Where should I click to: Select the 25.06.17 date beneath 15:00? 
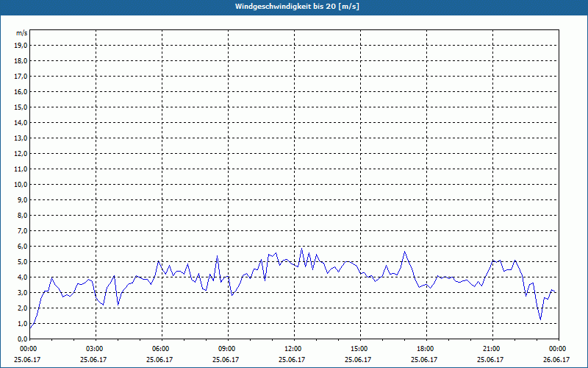(358, 360)
